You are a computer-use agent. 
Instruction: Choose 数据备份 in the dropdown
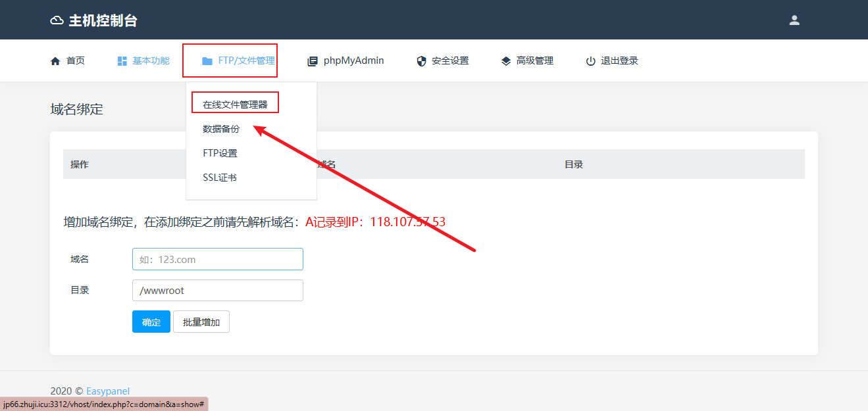pos(221,129)
